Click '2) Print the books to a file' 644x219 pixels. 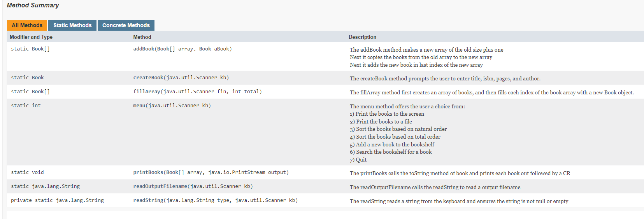coord(381,122)
